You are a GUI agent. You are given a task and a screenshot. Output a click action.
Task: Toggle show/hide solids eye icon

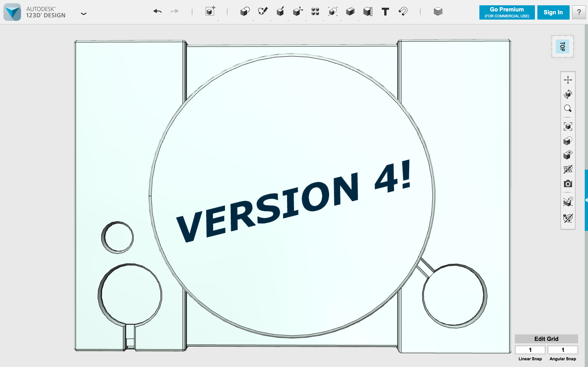tap(568, 155)
